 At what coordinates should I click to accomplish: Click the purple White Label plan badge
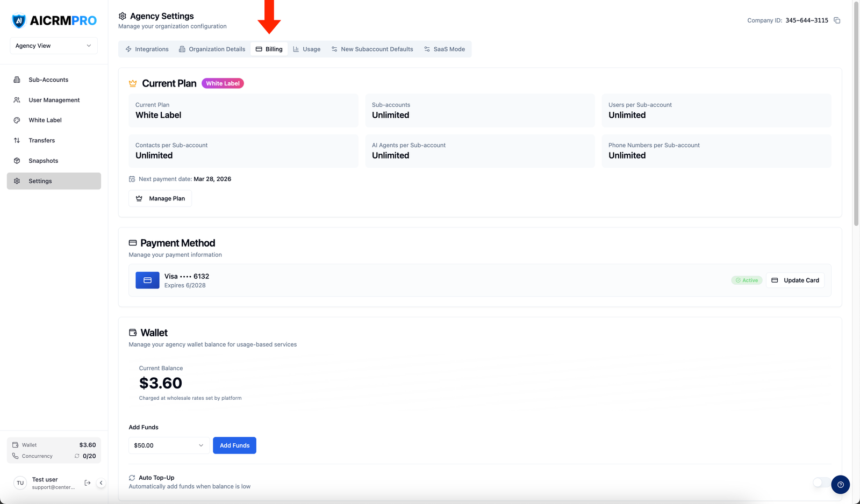tap(223, 83)
